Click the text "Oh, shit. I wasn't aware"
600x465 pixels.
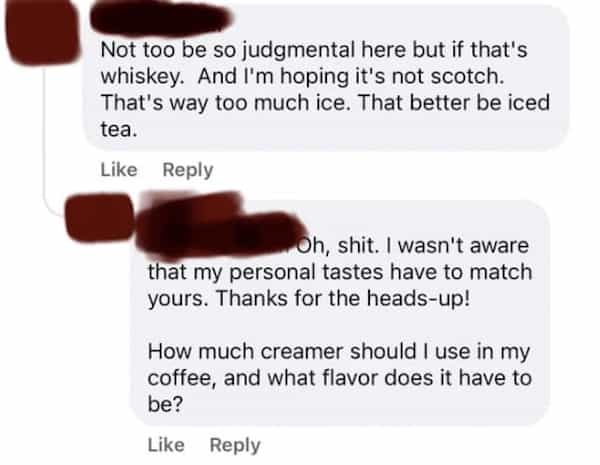(x=412, y=245)
